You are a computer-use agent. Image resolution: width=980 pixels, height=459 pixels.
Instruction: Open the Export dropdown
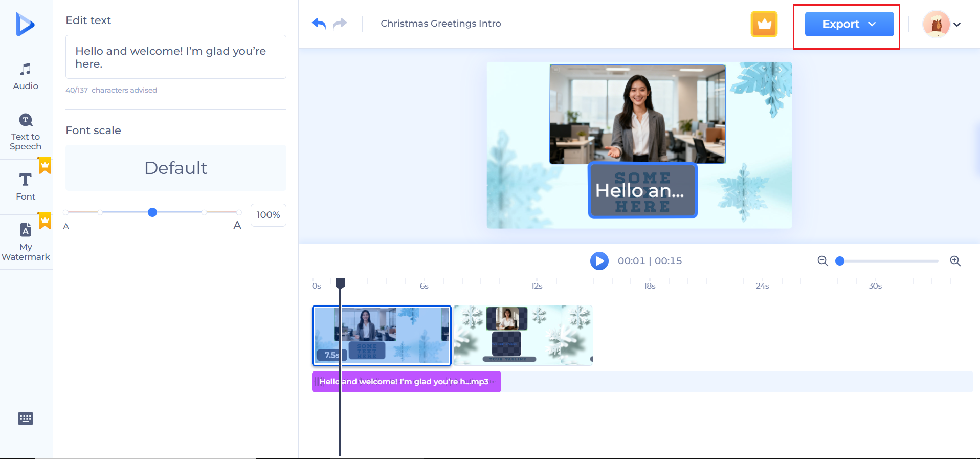[x=849, y=24]
